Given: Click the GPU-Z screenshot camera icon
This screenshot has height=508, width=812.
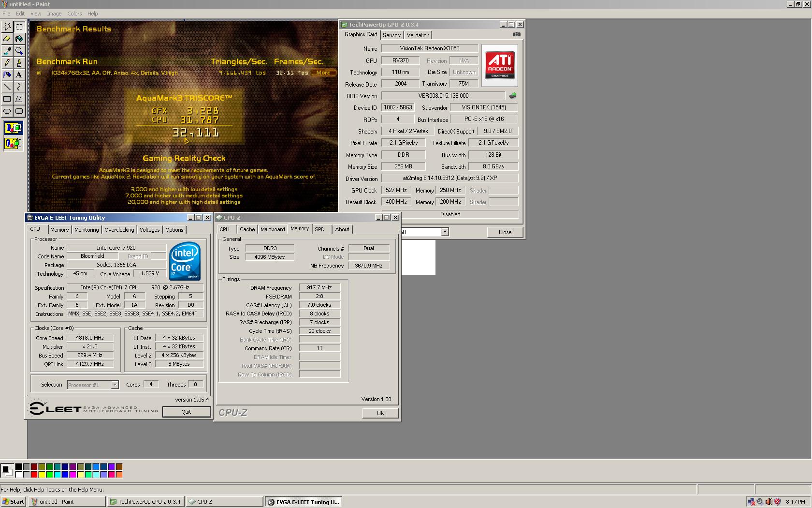Looking at the screenshot, I should click(517, 34).
